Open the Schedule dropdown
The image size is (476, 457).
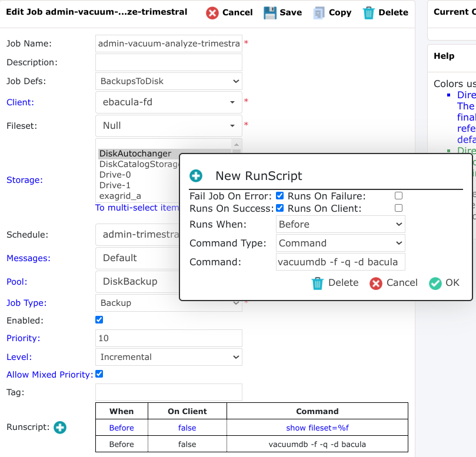[x=138, y=234]
